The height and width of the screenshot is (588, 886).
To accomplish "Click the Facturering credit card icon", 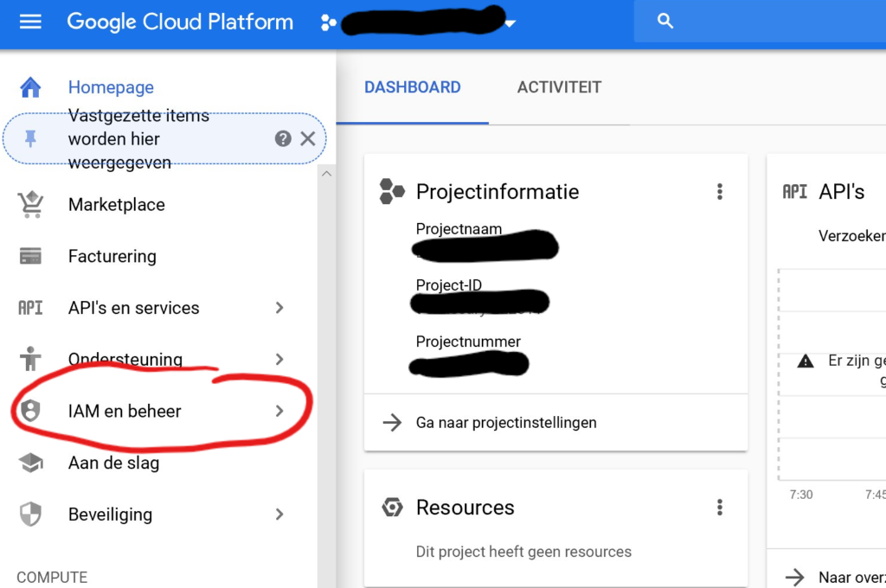I will (30, 256).
